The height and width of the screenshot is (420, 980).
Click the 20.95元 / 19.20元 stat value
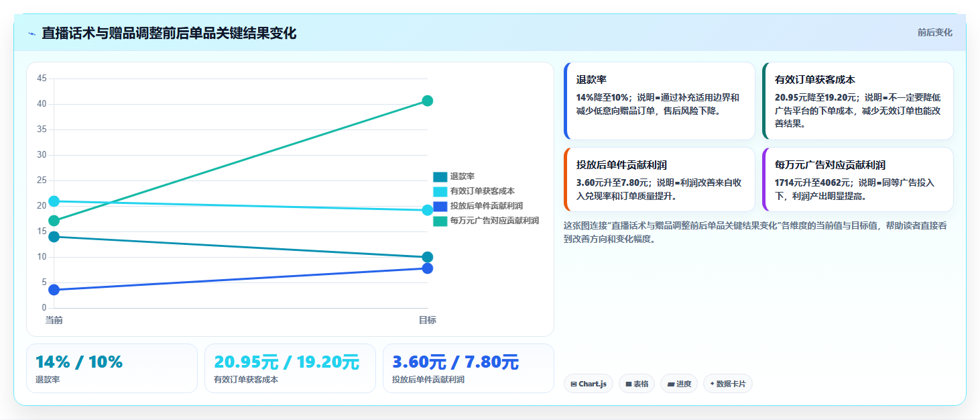point(287,362)
